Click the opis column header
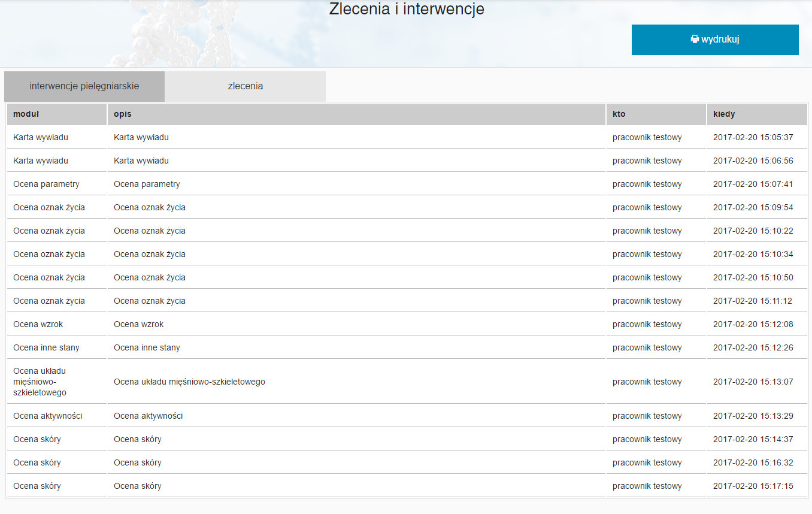812x514 pixels. 356,114
